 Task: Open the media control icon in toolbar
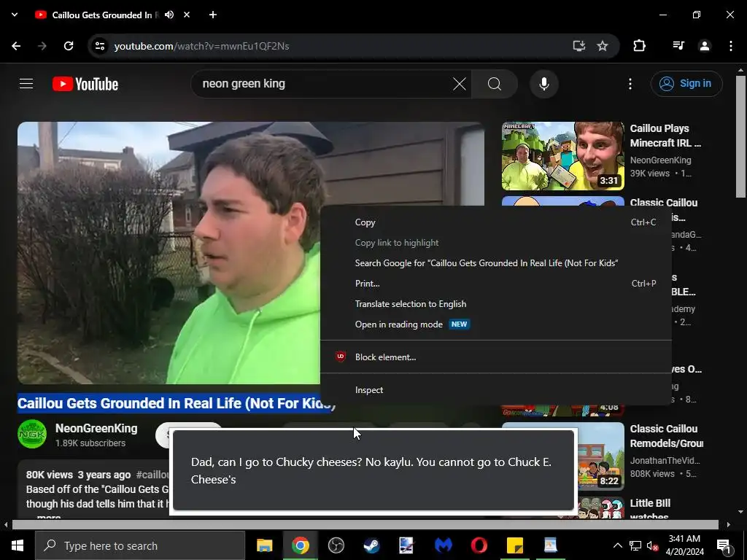[678, 46]
